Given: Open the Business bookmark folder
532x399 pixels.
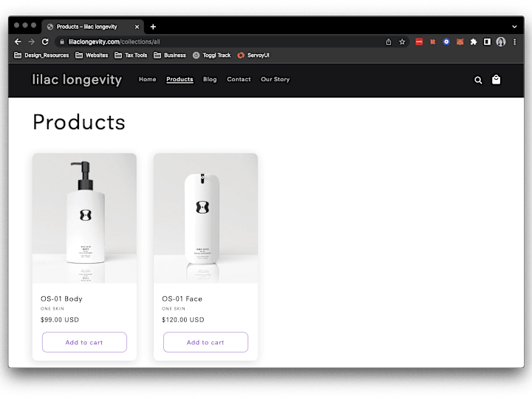Looking at the screenshot, I should point(170,55).
